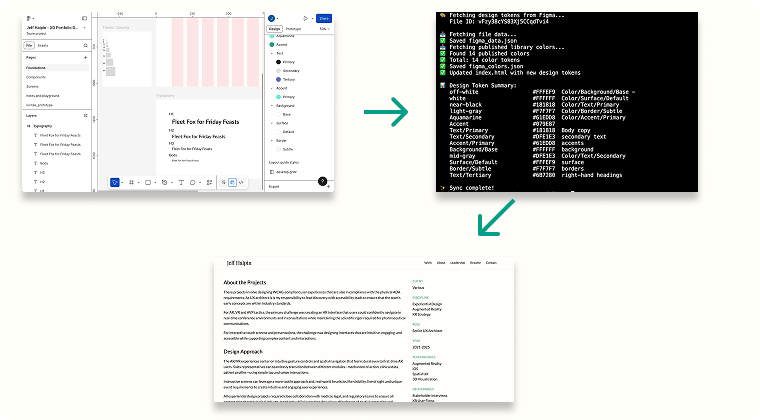Open the Frame tool dropdown arrow

click(139, 183)
